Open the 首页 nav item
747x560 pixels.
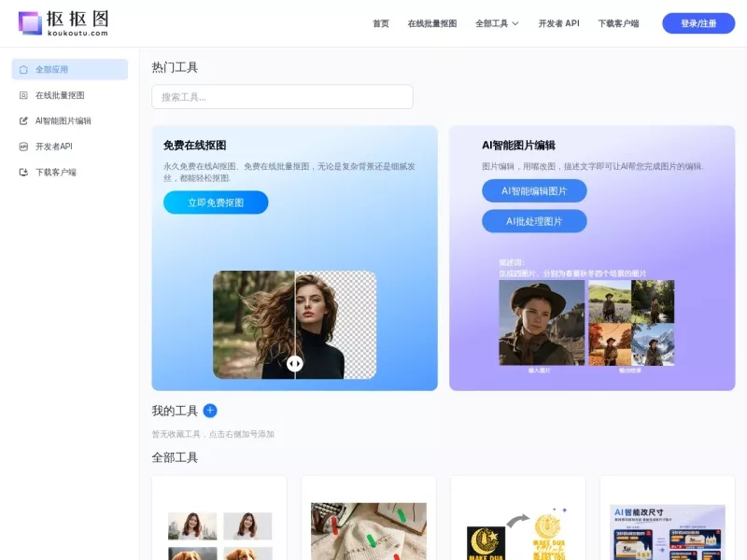click(381, 23)
